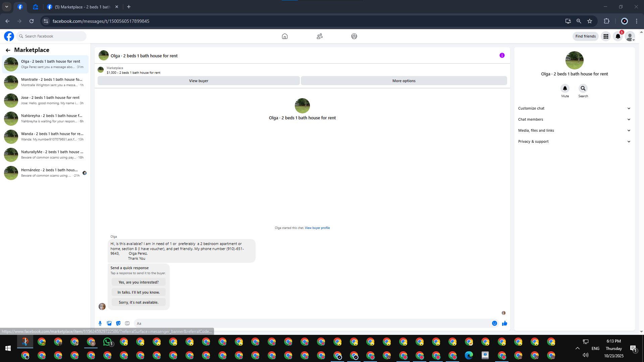The height and width of the screenshot is (362, 644).
Task: Click the View buyer button
Action: point(199,81)
